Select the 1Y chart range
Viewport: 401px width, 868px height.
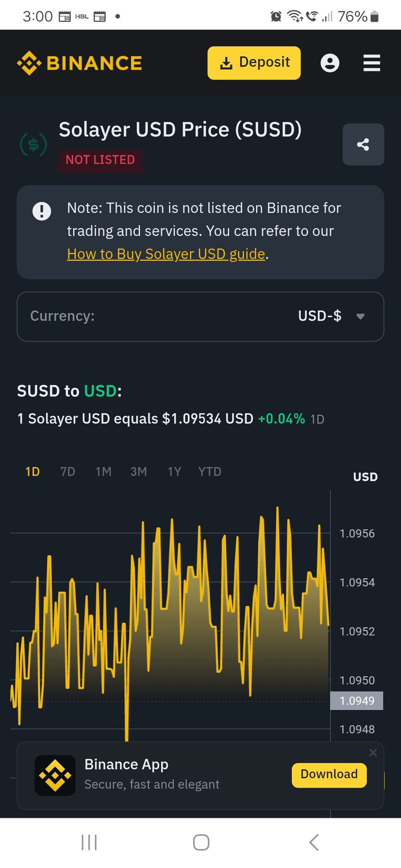(175, 472)
